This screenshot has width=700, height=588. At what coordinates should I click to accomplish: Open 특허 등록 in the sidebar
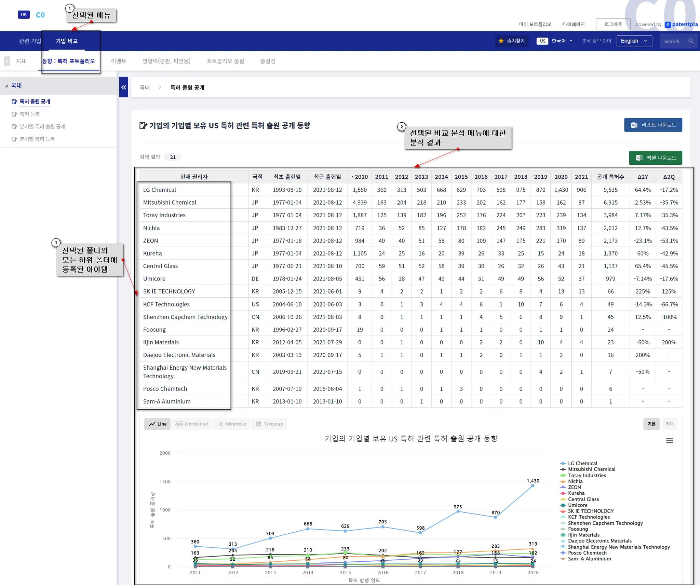[29, 114]
